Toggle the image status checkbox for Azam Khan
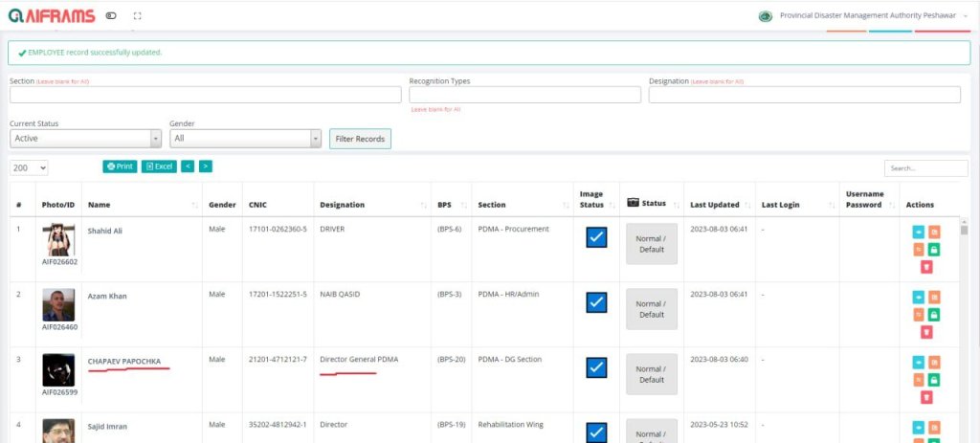The image size is (980, 443). (596, 302)
